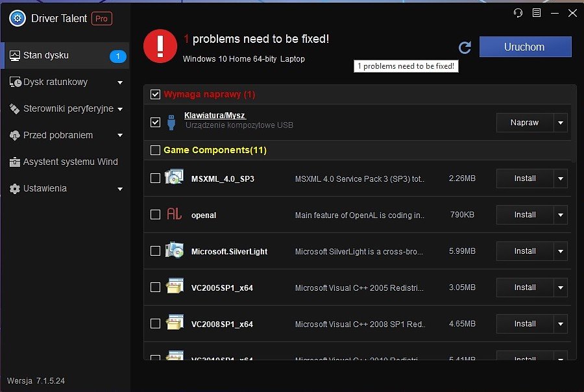584x392 pixels.
Task: Check the Game Components group checkbox
Action: coord(155,150)
